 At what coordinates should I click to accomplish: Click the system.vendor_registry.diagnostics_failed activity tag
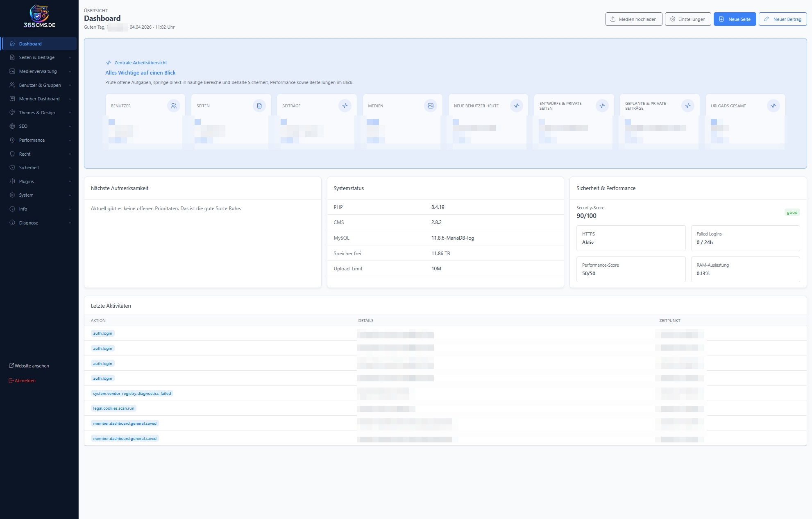click(x=132, y=393)
